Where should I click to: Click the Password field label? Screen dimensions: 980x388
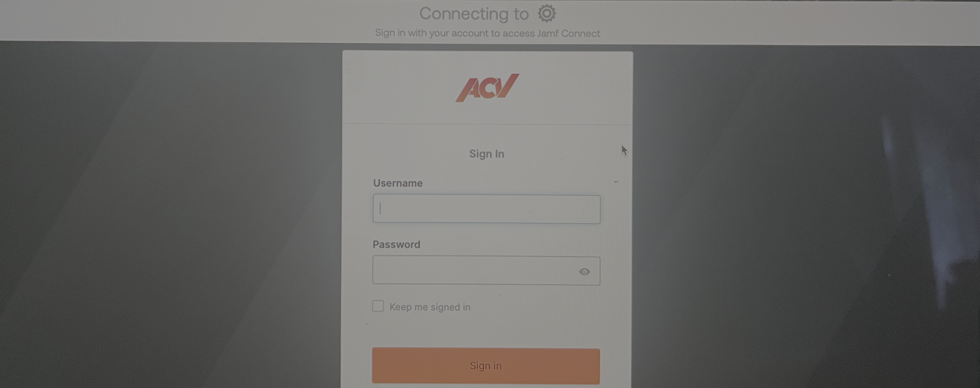(396, 245)
